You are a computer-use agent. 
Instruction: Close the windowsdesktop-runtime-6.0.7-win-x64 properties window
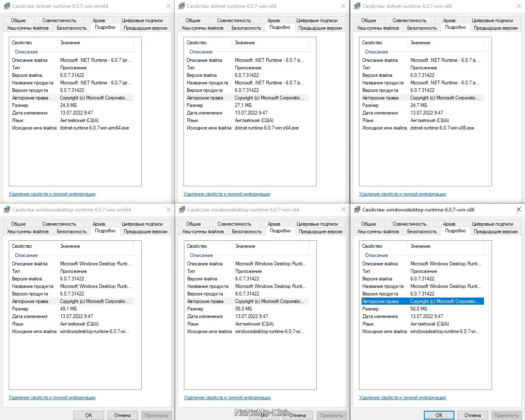coord(343,210)
